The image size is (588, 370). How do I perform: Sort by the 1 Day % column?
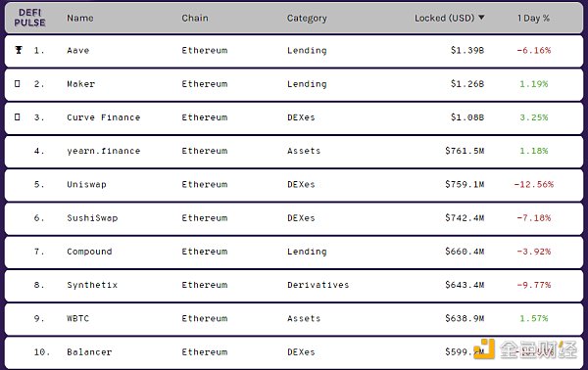[x=533, y=18]
